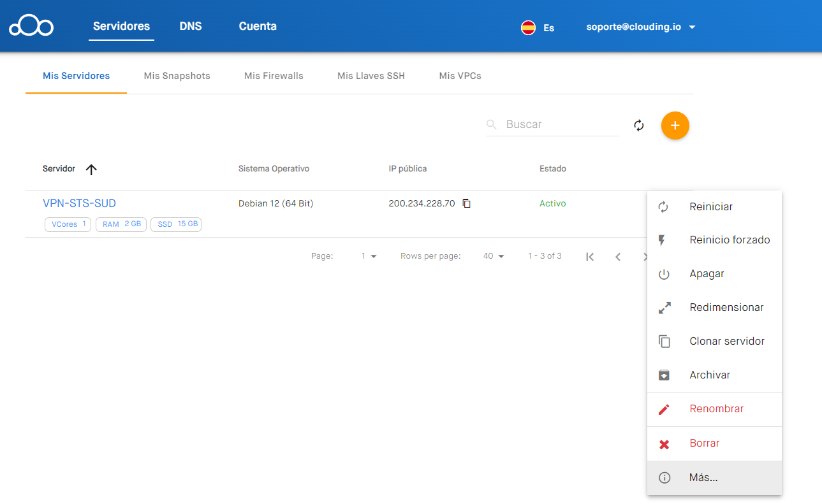
Task: Open the soporte@clouding.io account dropdown
Action: click(640, 27)
